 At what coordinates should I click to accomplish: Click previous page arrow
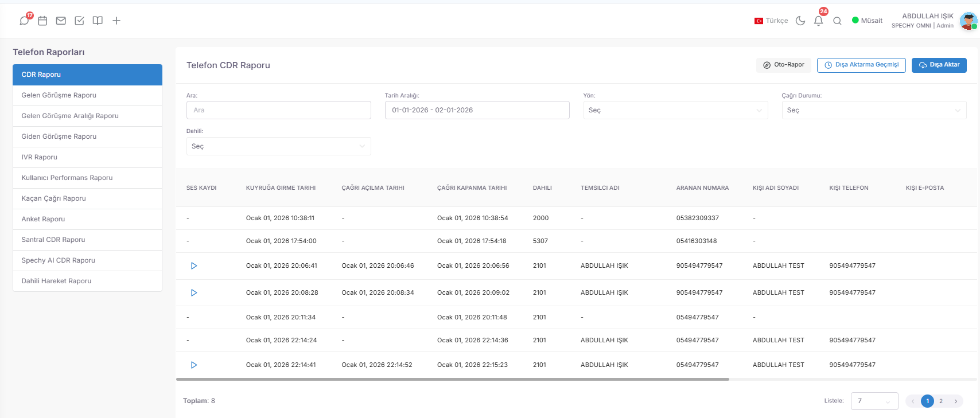(913, 401)
